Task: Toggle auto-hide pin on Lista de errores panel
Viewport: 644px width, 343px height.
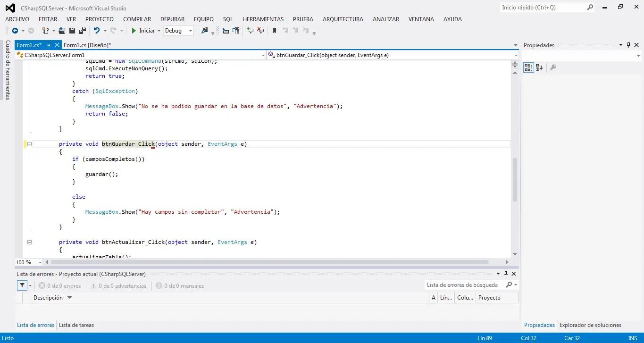Action: click(506, 274)
